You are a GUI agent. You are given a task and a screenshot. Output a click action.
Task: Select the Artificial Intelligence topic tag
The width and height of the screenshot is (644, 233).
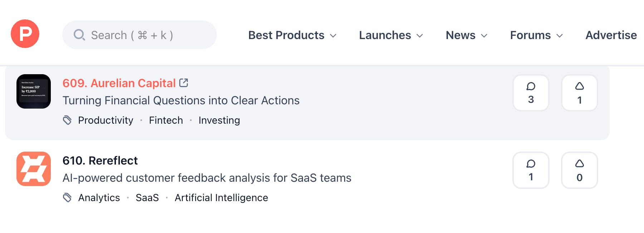221,198
